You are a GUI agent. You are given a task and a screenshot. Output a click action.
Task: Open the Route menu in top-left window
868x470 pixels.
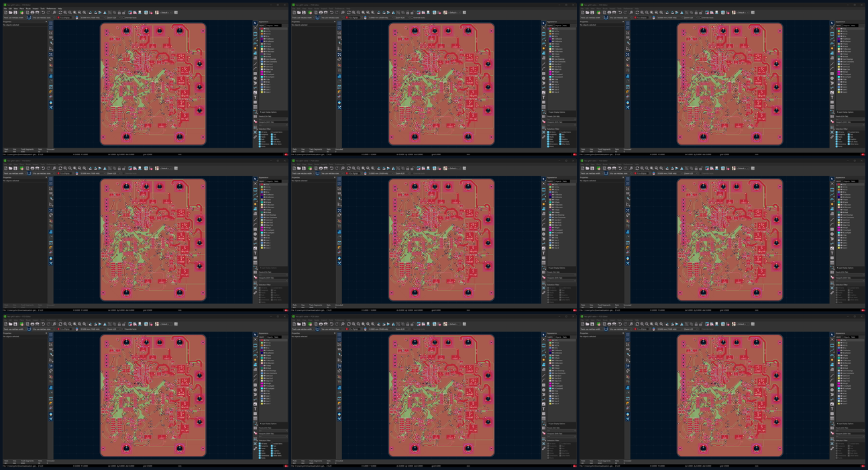(x=28, y=9)
